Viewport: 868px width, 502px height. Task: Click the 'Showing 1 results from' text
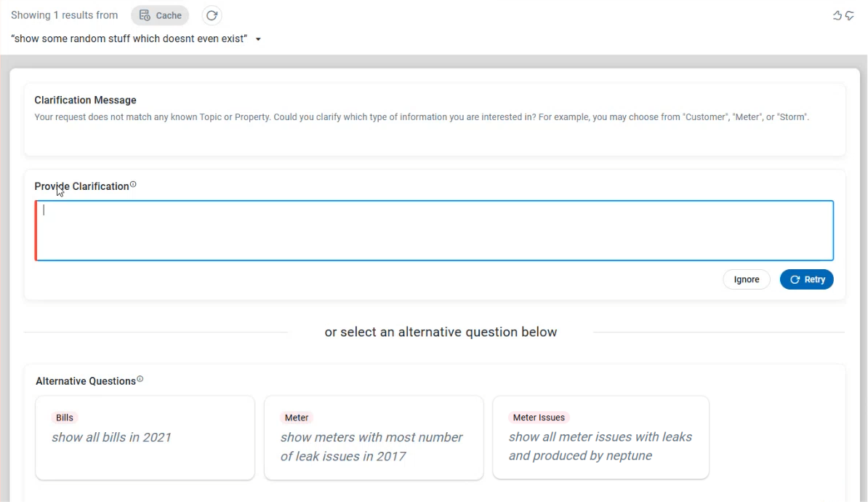point(64,15)
